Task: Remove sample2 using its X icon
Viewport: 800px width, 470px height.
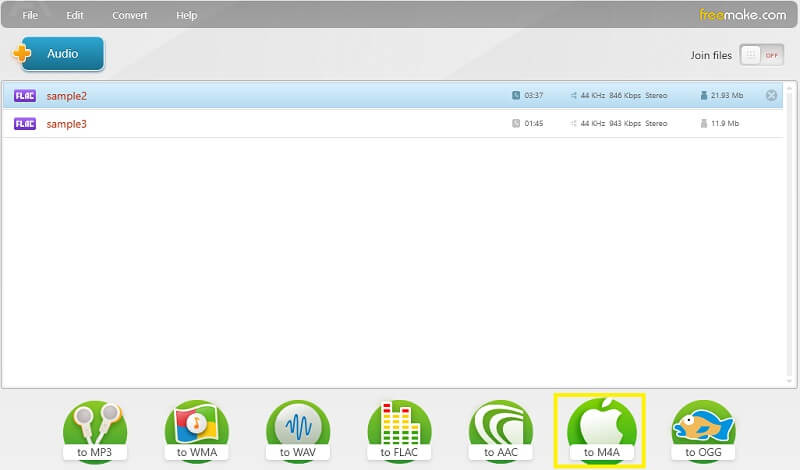Action: (x=771, y=95)
